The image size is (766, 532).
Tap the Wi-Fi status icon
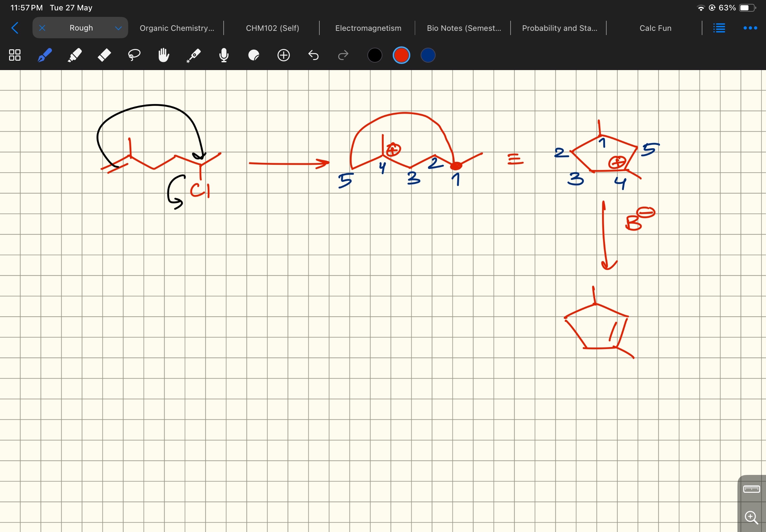coord(701,8)
